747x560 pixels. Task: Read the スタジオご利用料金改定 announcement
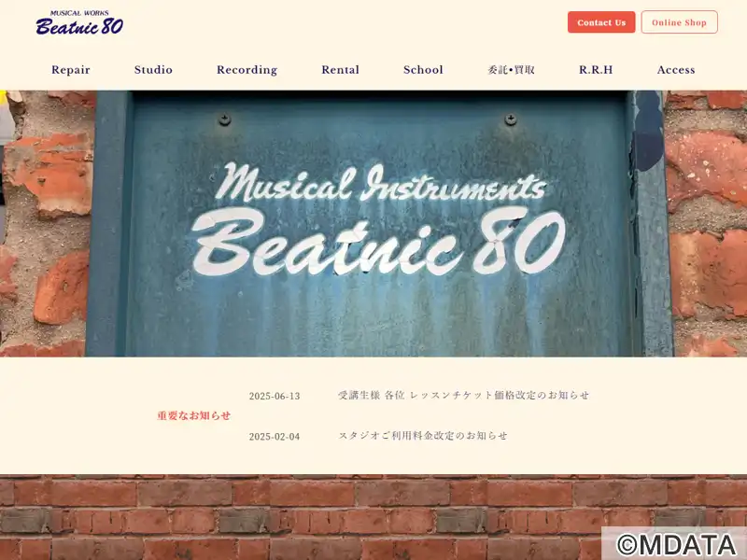(422, 436)
